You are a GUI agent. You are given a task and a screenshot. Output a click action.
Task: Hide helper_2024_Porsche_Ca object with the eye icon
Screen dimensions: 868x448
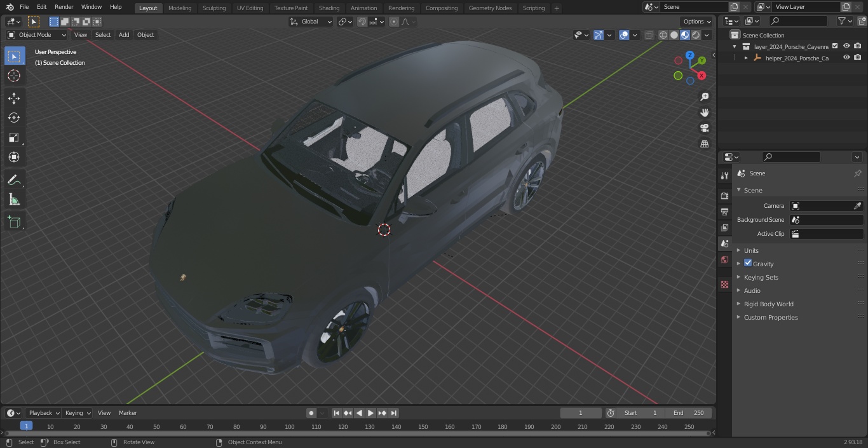click(846, 57)
